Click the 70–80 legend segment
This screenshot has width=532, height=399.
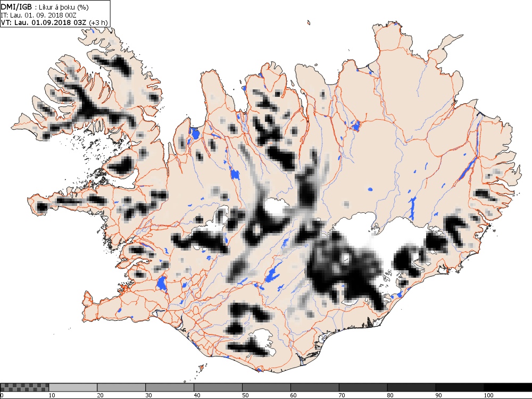pos(363,387)
